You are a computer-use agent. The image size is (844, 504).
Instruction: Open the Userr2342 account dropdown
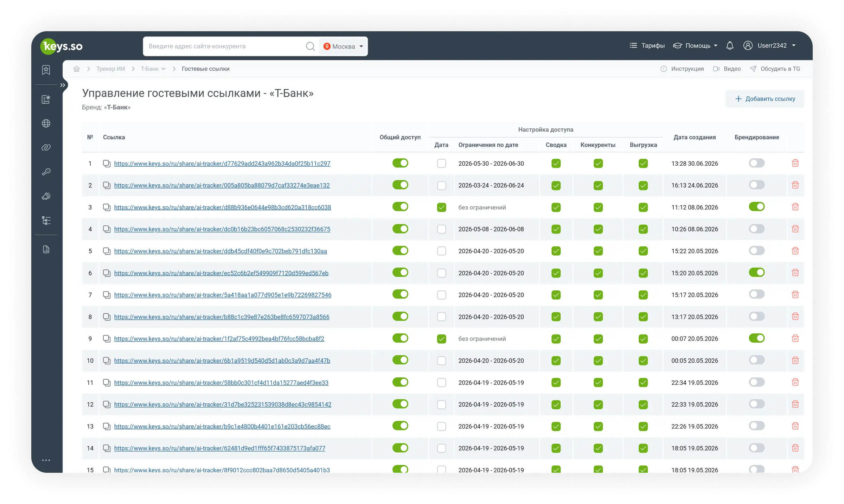[770, 46]
